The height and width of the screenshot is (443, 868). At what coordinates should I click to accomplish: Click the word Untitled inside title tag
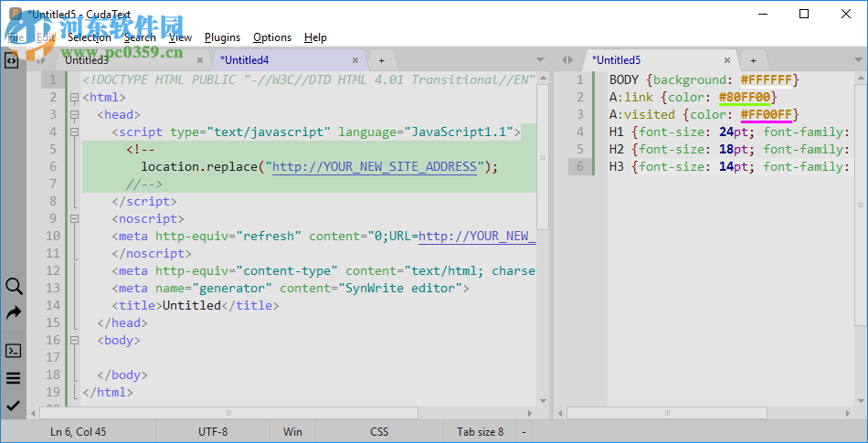click(192, 306)
